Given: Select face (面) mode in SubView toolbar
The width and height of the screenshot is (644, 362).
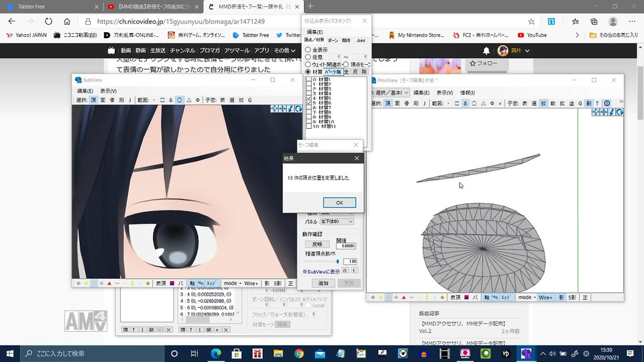Looking at the screenshot, I should (x=103, y=100).
